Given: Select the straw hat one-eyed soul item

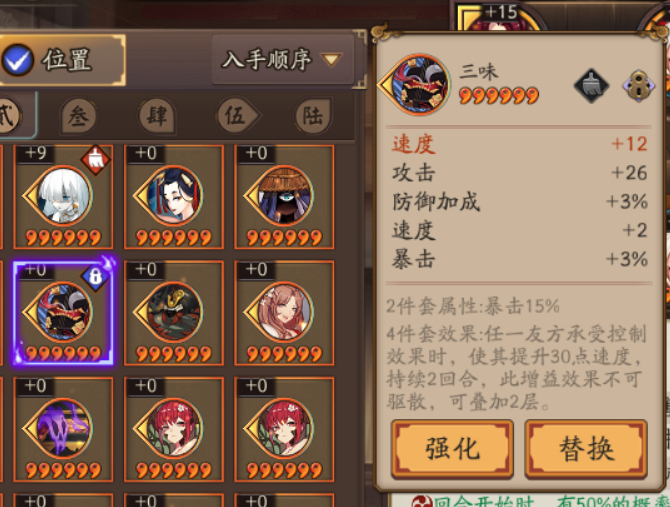Looking at the screenshot, I should [284, 197].
